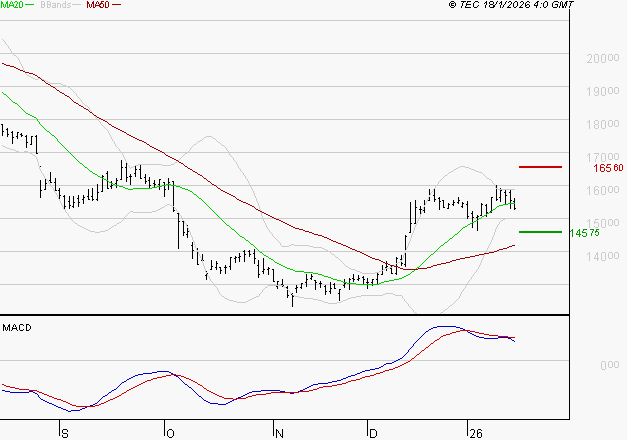Click the 26 year marker

tap(476, 434)
